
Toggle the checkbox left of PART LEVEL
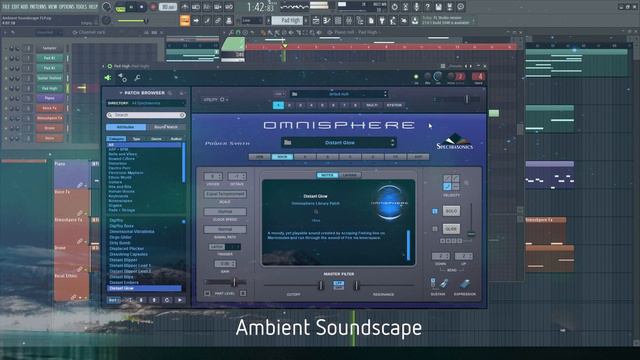pos(207,293)
